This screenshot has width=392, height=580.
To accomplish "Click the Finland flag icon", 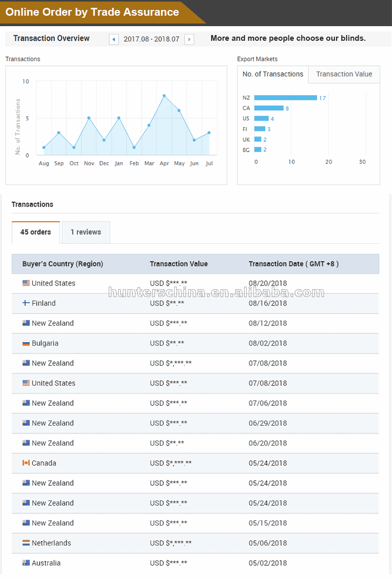I will click(x=26, y=303).
